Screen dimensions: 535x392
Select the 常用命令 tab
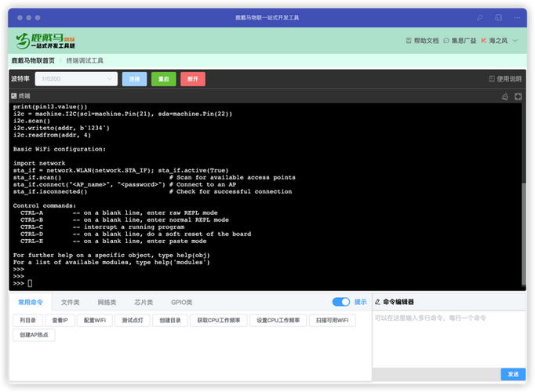(x=31, y=302)
